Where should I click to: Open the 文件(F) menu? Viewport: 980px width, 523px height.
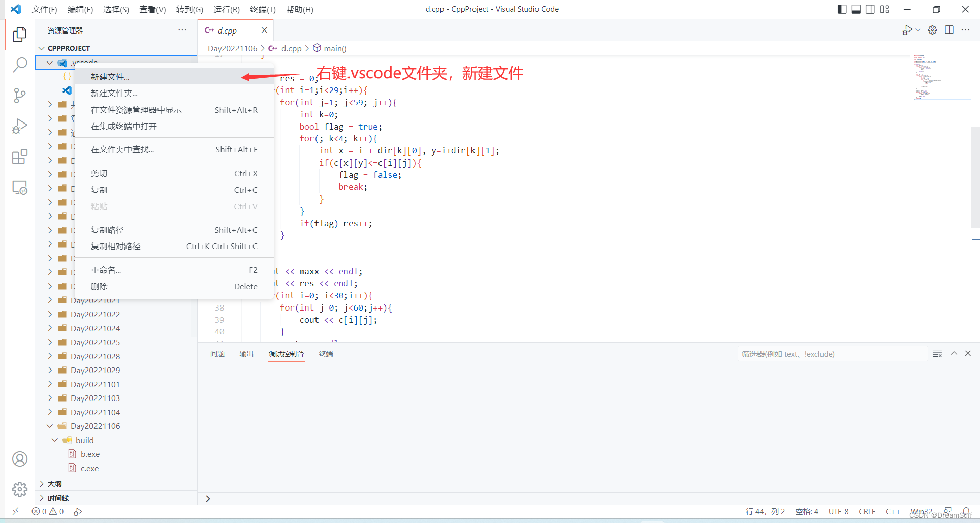[44, 9]
